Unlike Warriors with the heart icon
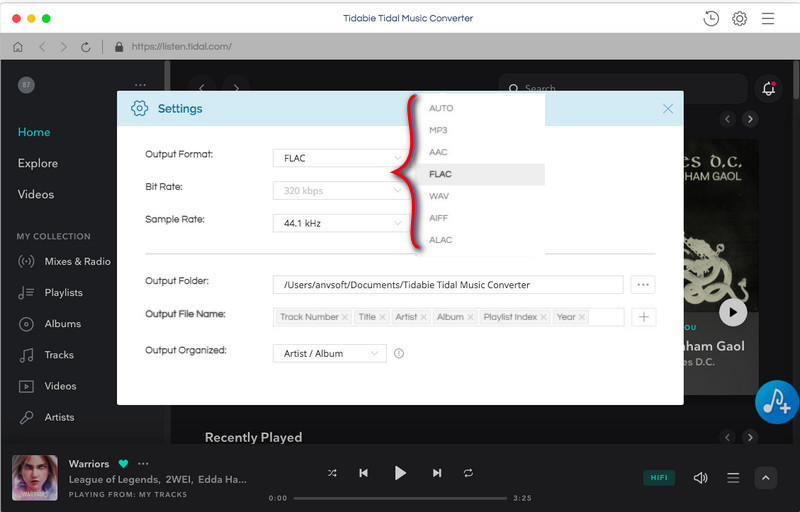This screenshot has height=512, width=800. tap(123, 464)
